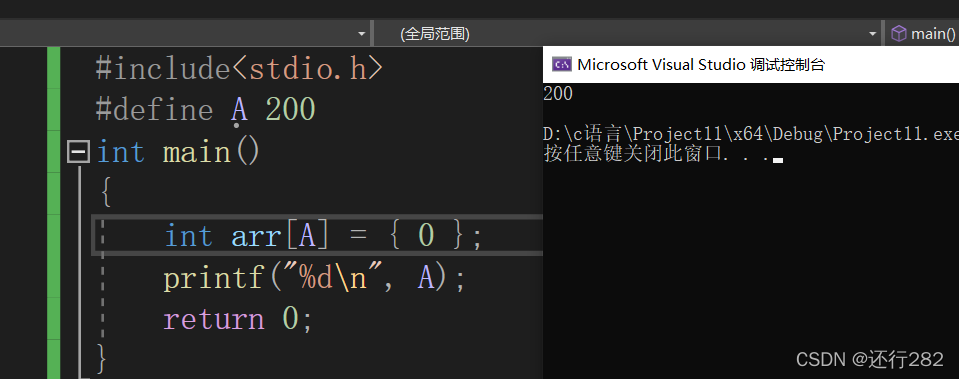Collapse the int main() code block
Screen dimensions: 959x379
[78, 152]
